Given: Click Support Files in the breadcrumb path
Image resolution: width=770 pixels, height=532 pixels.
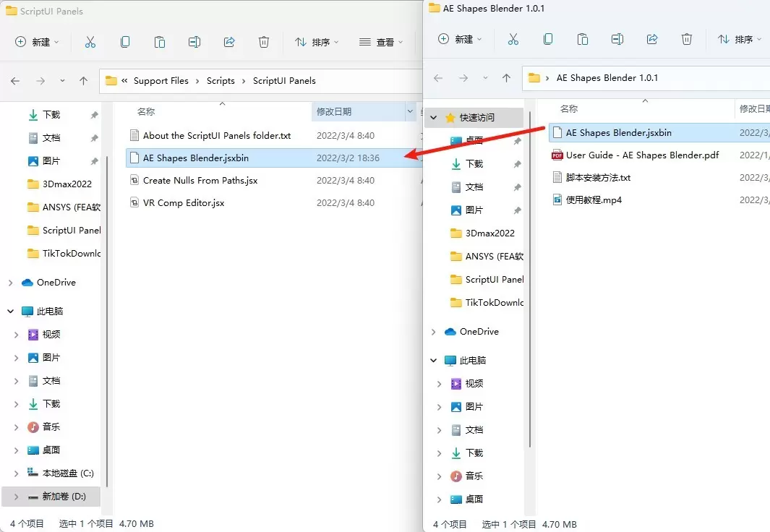Looking at the screenshot, I should [161, 81].
